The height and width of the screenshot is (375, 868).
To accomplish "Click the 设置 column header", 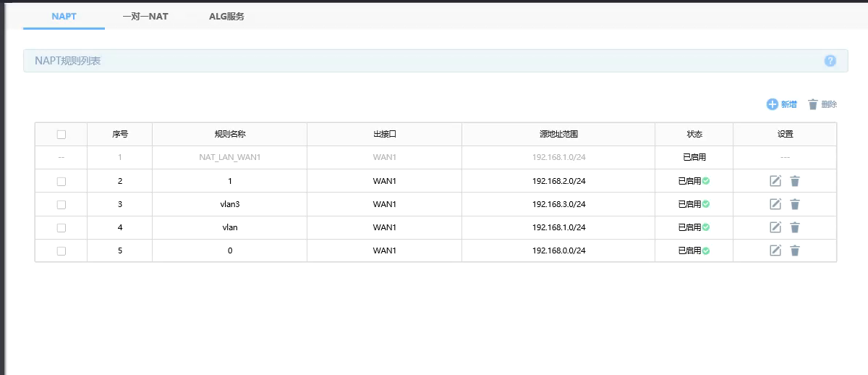I will (785, 135).
